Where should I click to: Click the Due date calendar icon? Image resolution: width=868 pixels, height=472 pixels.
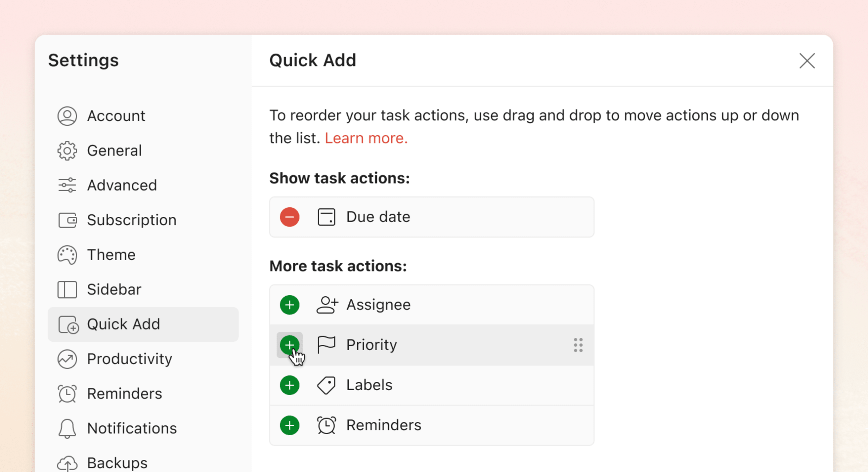pos(326,216)
